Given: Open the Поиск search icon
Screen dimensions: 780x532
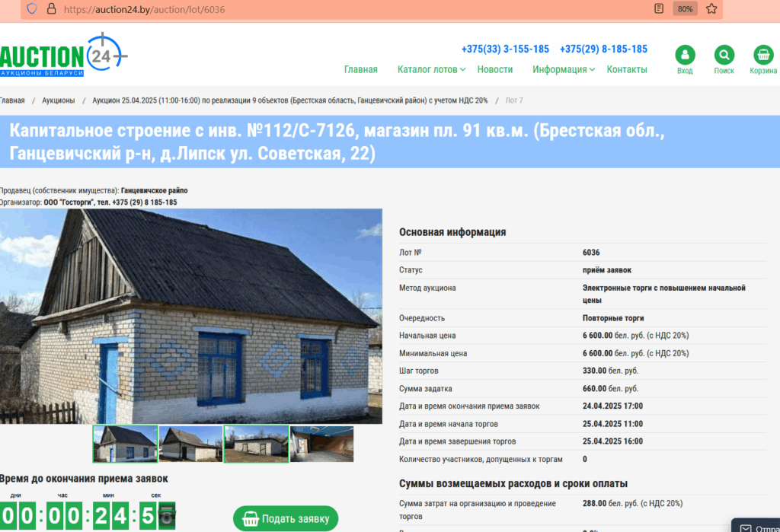Looking at the screenshot, I should (724, 56).
